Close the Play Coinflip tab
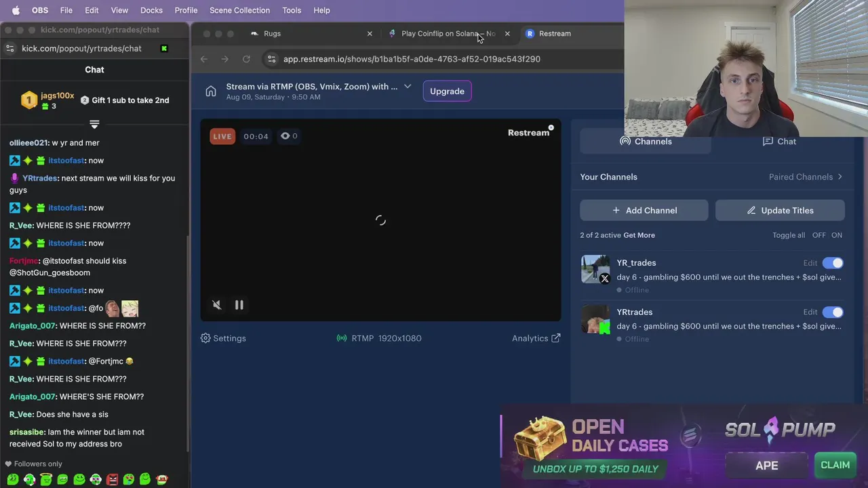 (x=507, y=33)
